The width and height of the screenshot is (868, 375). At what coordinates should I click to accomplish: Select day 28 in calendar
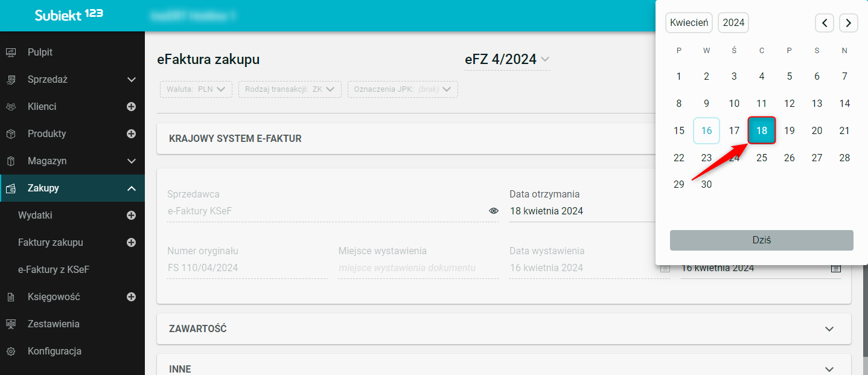(844, 158)
